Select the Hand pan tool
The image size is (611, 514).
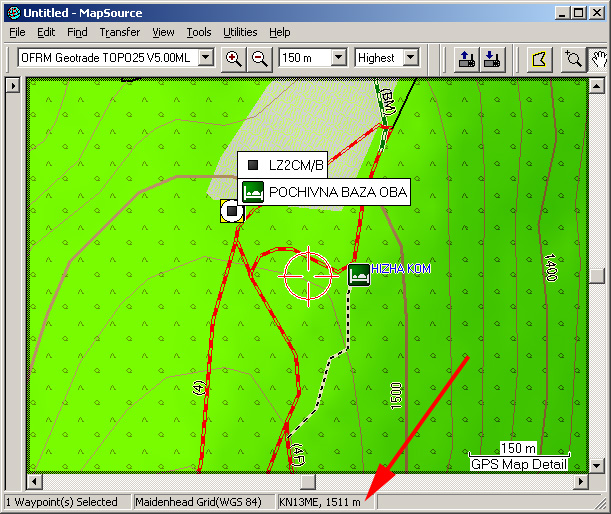coord(599,59)
